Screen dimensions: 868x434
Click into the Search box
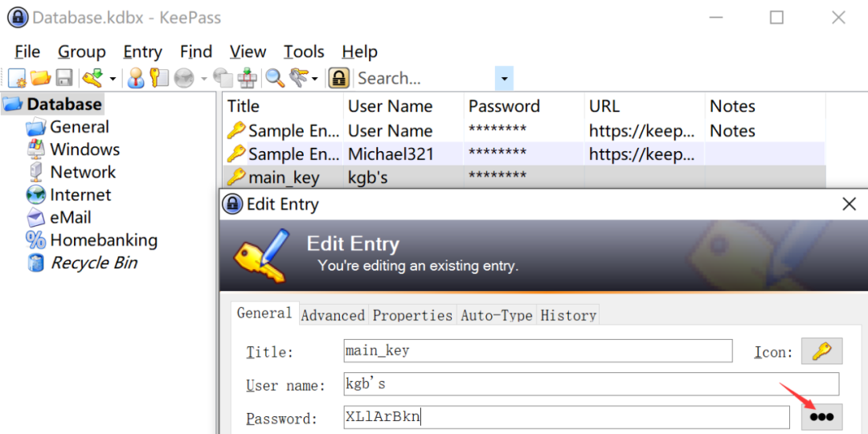click(x=424, y=78)
